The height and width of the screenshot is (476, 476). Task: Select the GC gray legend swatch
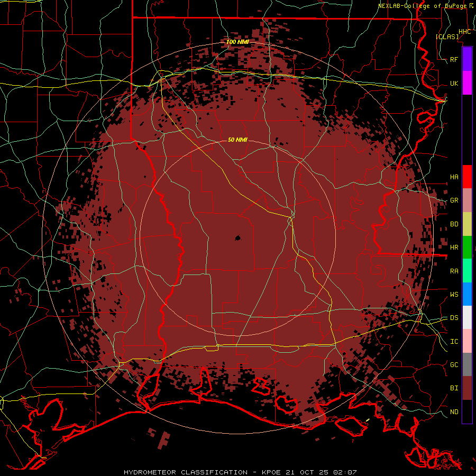[467, 364]
